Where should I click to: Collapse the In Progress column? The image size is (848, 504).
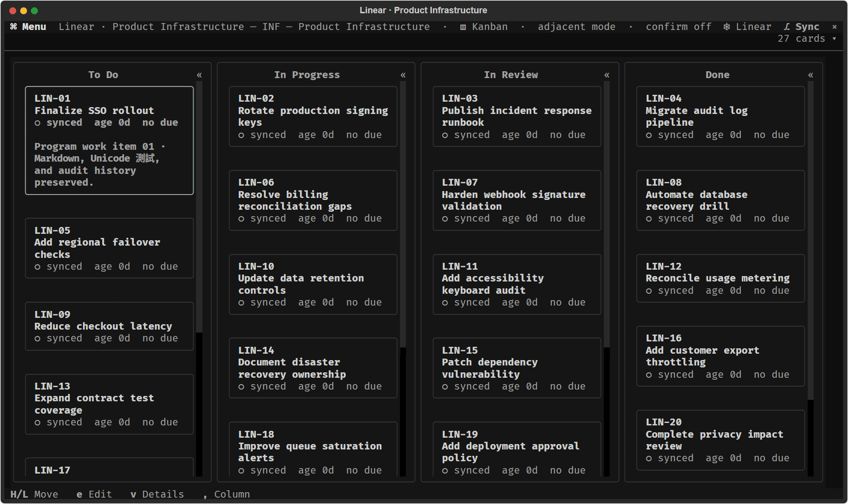click(x=403, y=75)
